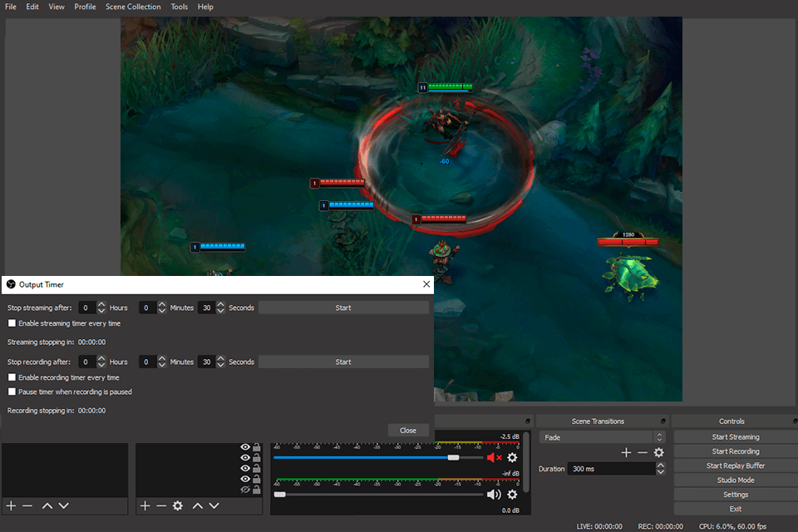Screen dimensions: 798x532
Task: Move the selected source down
Action: (x=214, y=505)
